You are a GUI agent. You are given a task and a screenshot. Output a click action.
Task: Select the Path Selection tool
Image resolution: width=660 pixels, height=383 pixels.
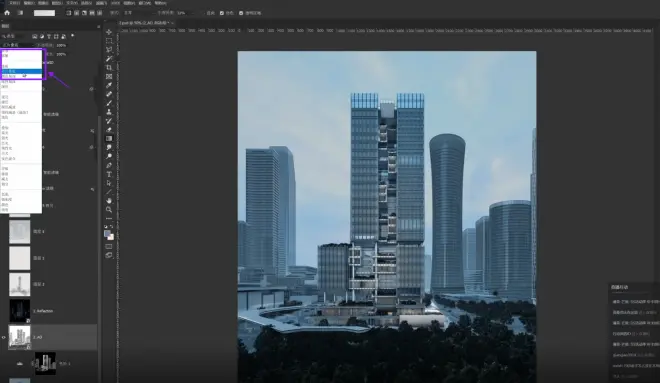coord(109,183)
